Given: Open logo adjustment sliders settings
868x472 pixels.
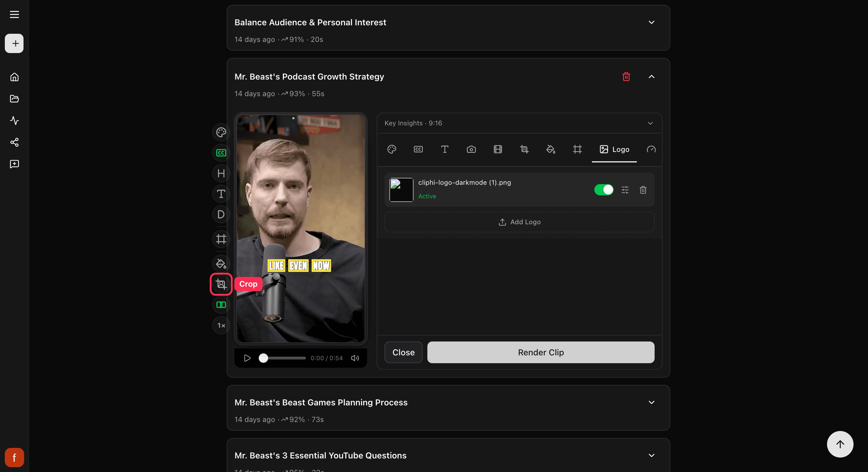Looking at the screenshot, I should tap(625, 190).
